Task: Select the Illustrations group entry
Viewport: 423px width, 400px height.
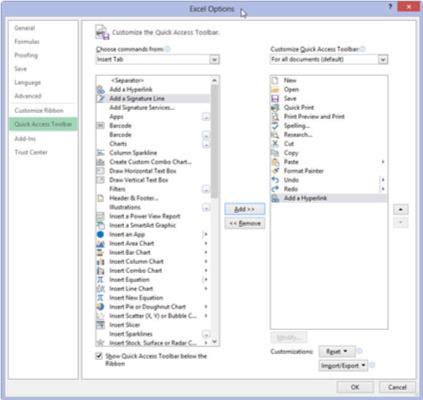Action: [153, 207]
